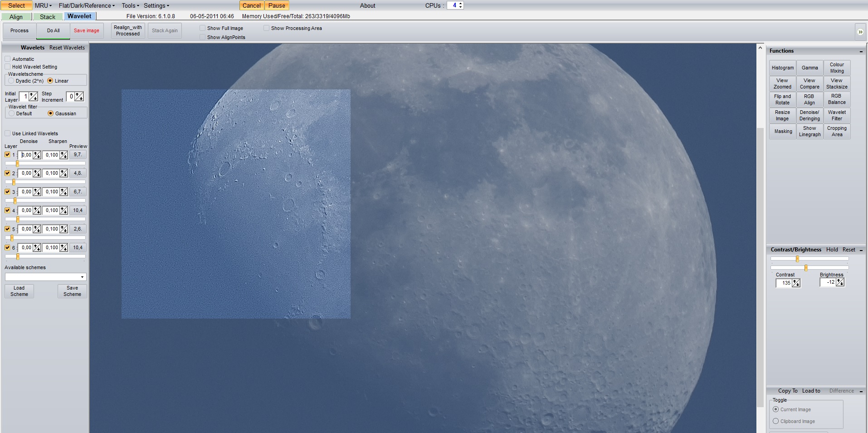Select Dyadic (2^n) wavelet scheme
Image resolution: width=868 pixels, height=433 pixels.
click(x=11, y=81)
